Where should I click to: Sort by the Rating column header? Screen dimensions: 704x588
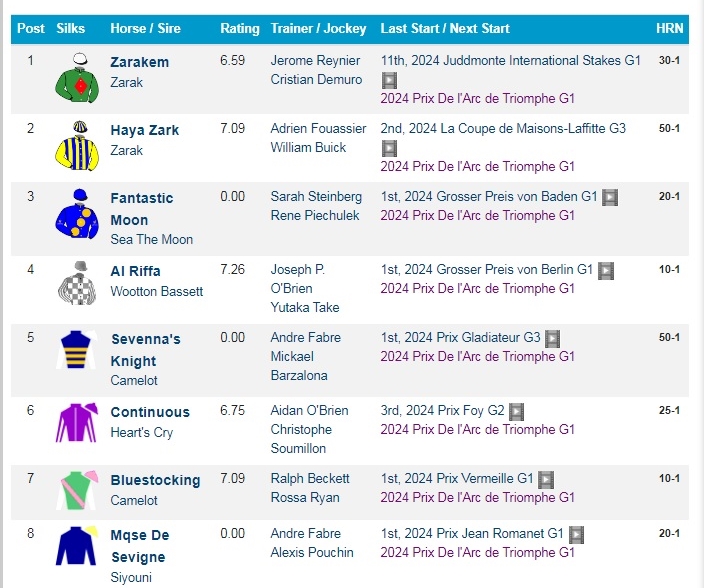[239, 29]
